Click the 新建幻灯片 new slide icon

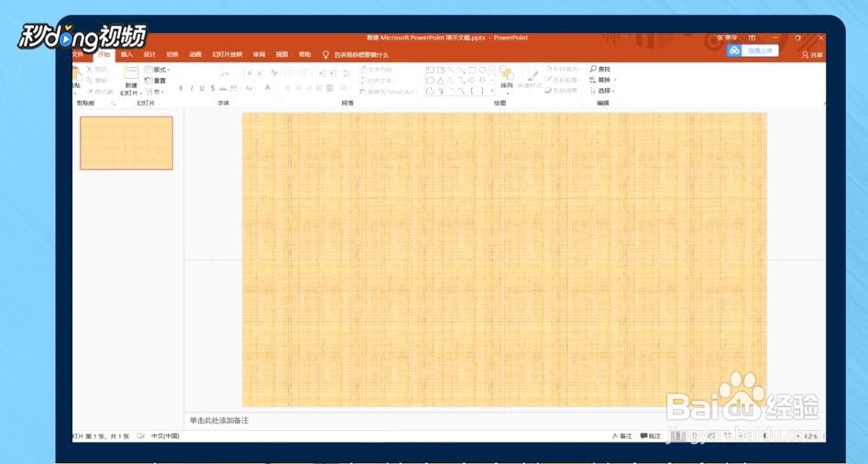point(131,73)
